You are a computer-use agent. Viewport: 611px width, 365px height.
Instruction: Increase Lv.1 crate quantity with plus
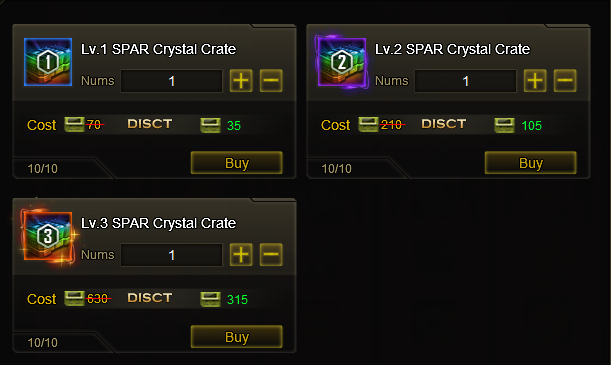click(241, 81)
